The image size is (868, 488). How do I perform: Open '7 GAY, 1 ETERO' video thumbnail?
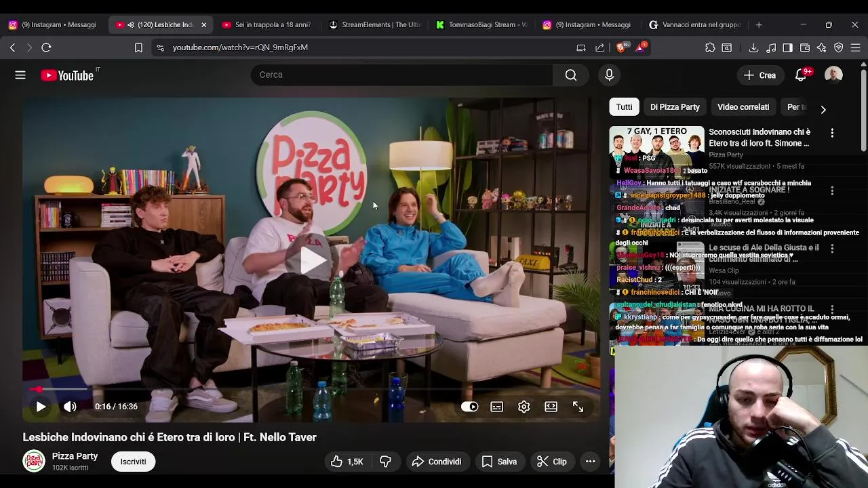pos(656,153)
